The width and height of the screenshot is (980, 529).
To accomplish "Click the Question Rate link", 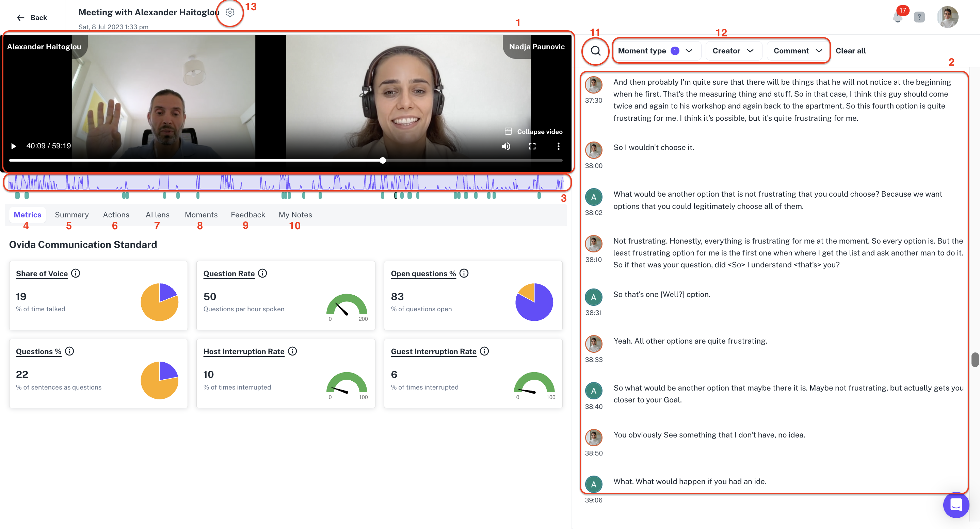I will click(x=229, y=274).
